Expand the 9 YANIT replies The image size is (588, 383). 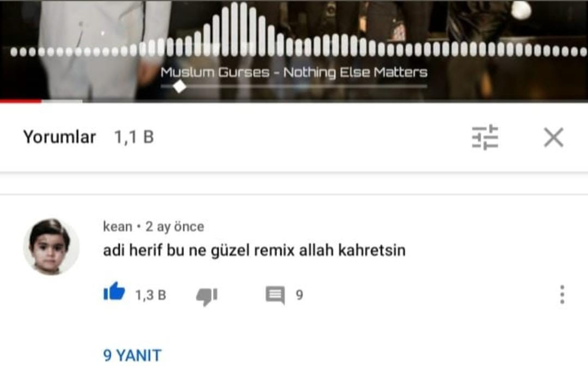coord(132,356)
